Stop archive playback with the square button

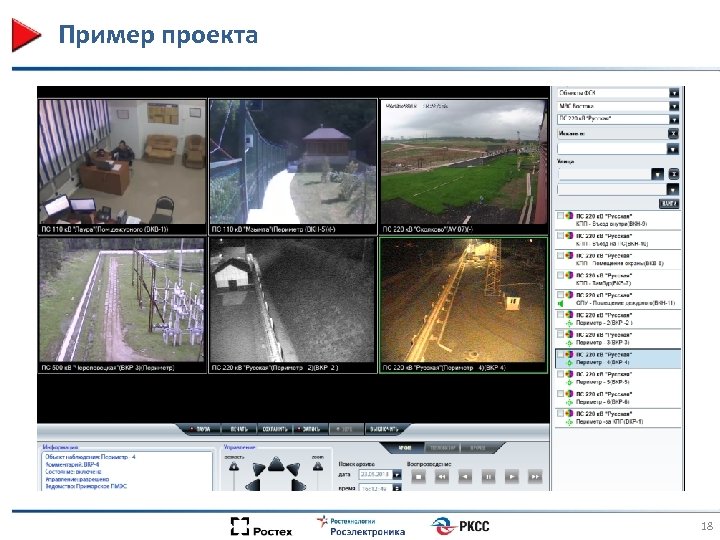[418, 476]
